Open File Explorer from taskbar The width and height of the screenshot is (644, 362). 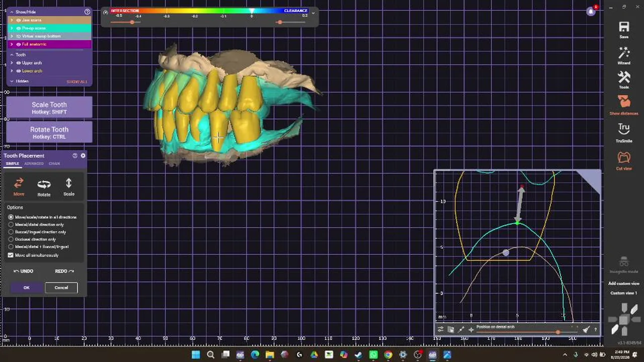270,355
